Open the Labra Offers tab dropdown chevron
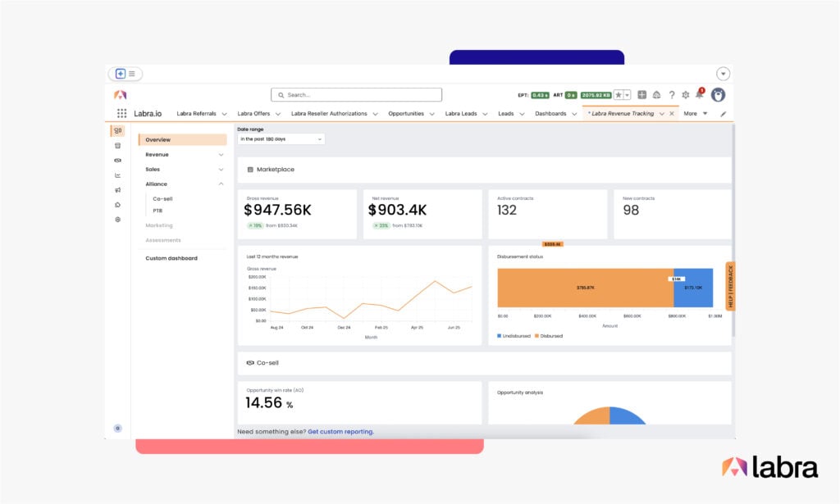The image size is (840, 504). point(278,114)
